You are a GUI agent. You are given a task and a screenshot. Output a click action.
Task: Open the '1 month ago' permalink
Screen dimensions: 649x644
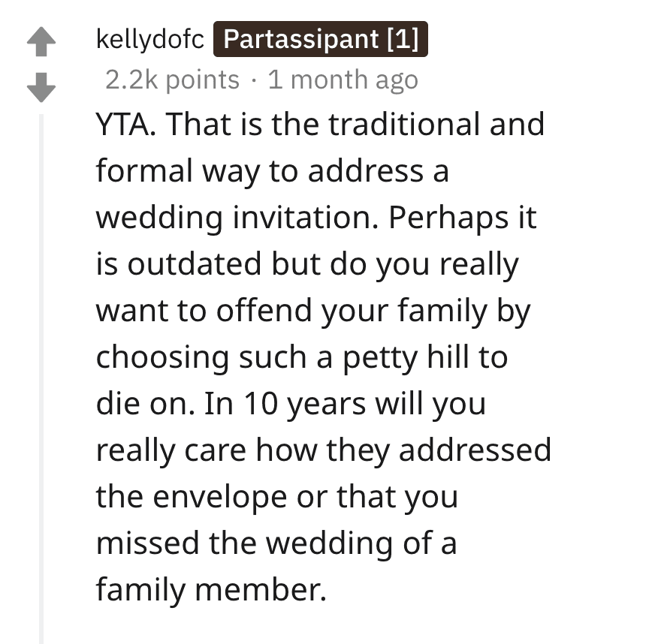pos(343,80)
